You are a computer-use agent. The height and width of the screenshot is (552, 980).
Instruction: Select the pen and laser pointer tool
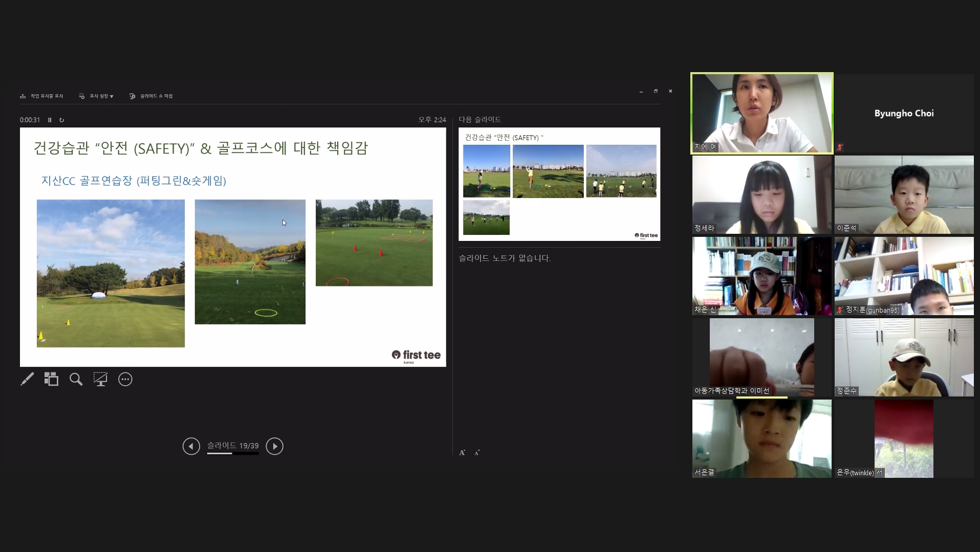point(27,379)
